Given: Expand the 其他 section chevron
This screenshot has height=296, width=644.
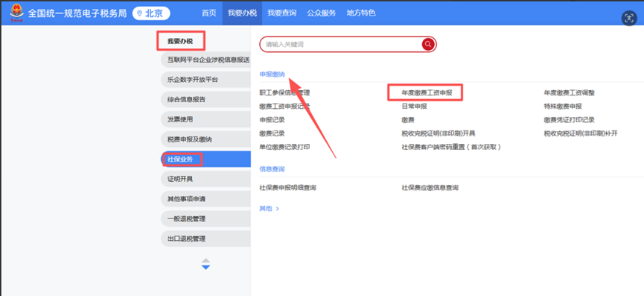Looking at the screenshot, I should 278,209.
